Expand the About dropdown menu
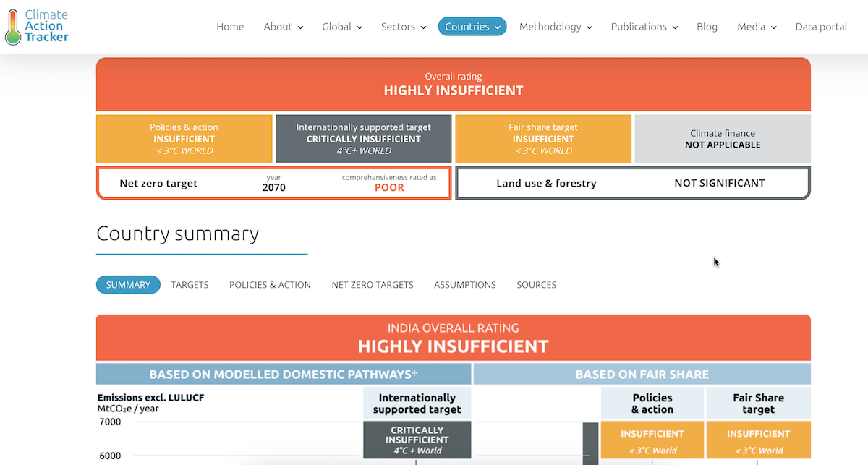Screen dimensions: 868x465 click(283, 27)
